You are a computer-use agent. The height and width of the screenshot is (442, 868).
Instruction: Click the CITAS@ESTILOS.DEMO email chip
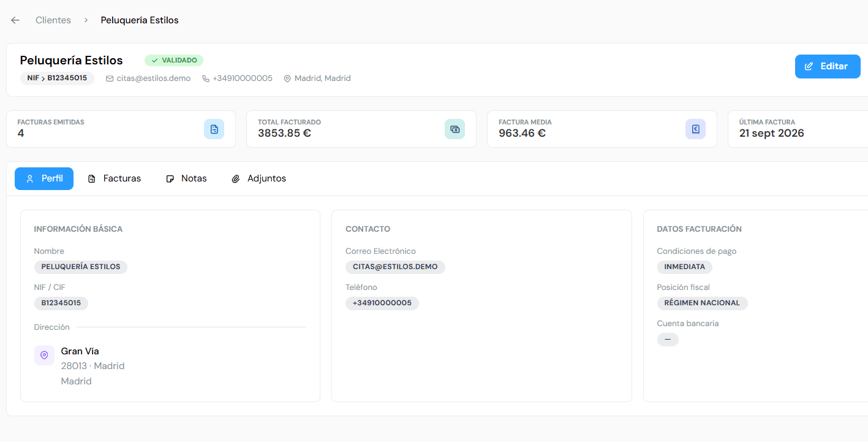click(x=395, y=267)
